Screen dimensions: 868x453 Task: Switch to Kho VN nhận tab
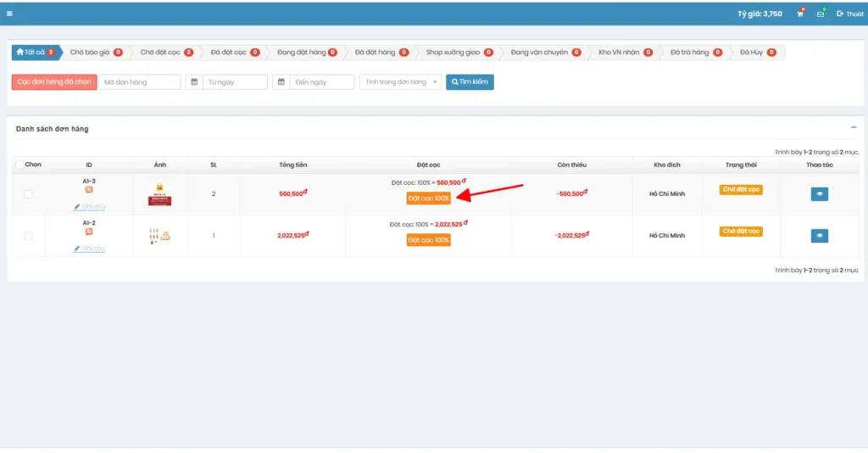(626, 52)
